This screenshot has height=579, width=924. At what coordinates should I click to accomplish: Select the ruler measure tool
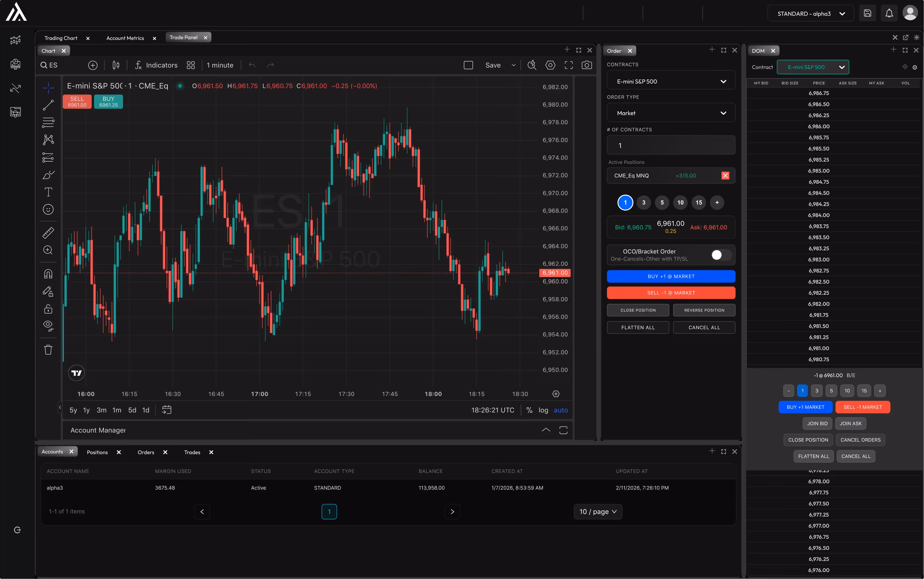click(48, 233)
